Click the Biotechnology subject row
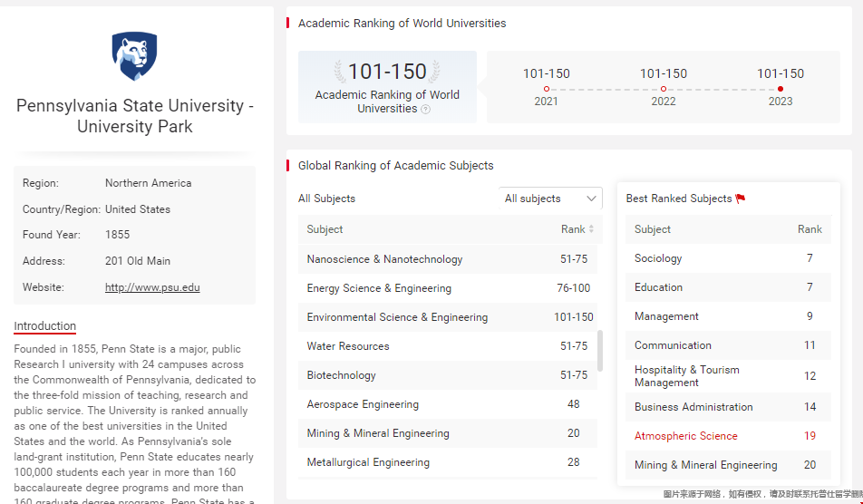Image resolution: width=863 pixels, height=504 pixels. [x=448, y=375]
